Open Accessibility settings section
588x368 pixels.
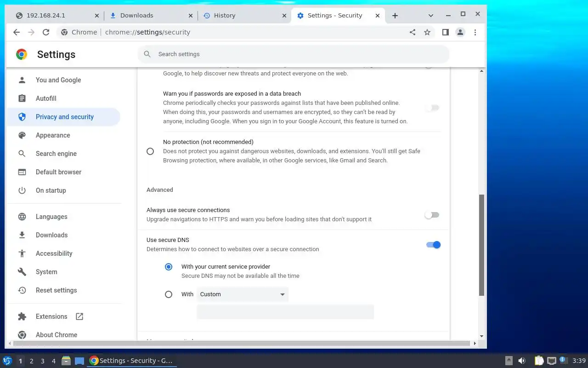click(x=63, y=253)
